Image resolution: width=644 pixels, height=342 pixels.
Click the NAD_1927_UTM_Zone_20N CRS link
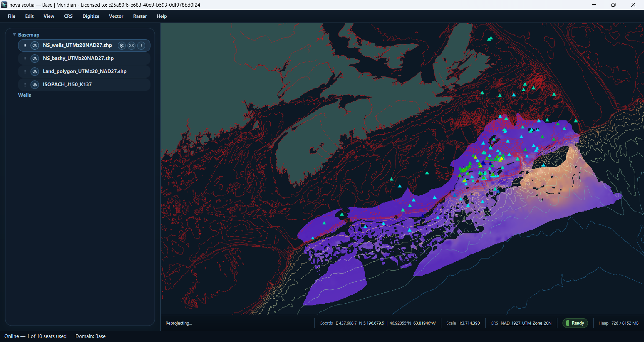[526, 323]
